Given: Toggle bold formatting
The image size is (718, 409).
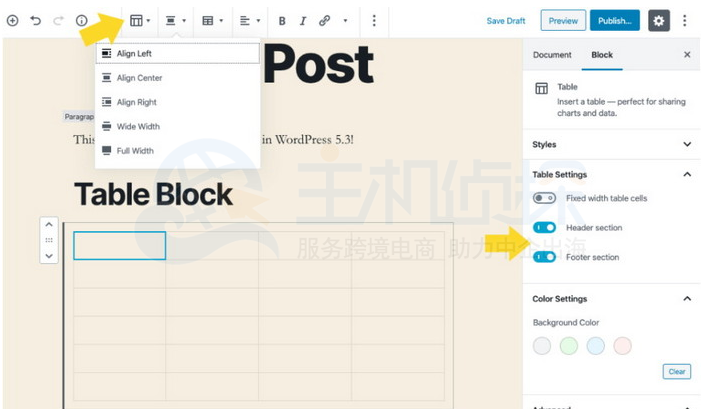Looking at the screenshot, I should point(282,21).
